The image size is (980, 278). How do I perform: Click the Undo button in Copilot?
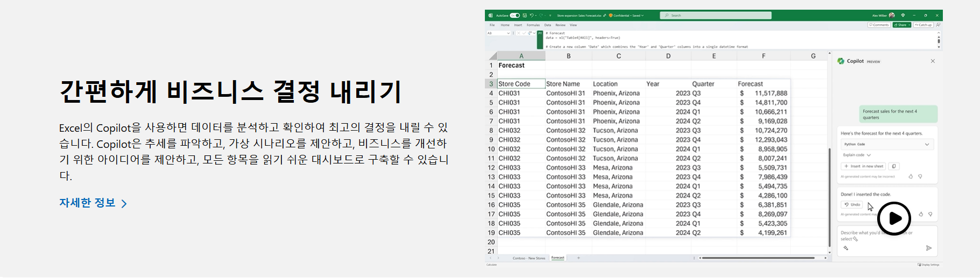click(852, 204)
